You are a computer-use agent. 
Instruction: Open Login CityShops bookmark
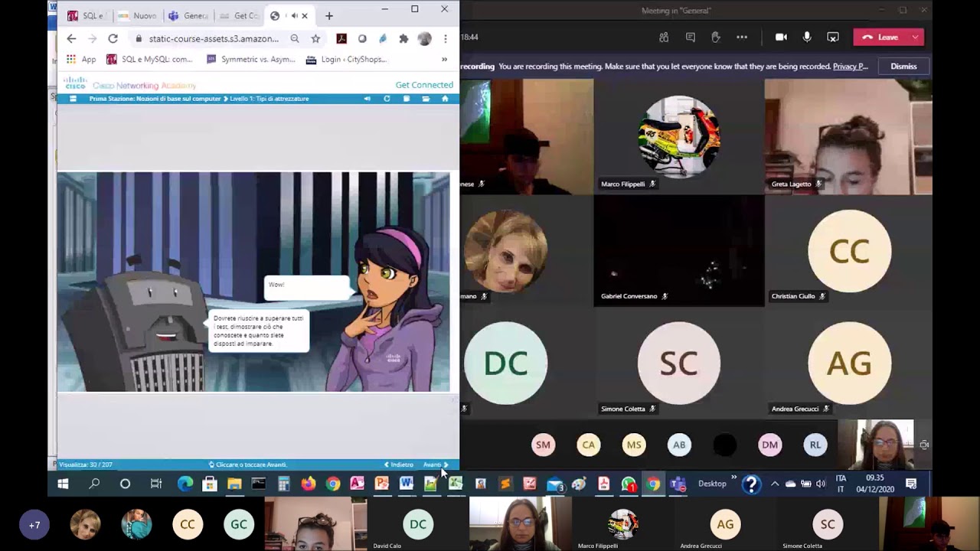[346, 59]
